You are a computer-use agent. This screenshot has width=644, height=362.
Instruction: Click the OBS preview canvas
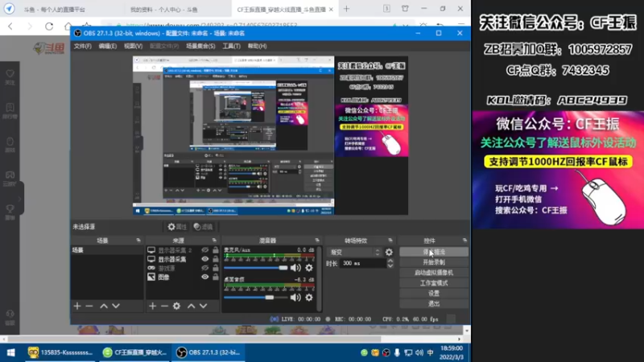270,135
